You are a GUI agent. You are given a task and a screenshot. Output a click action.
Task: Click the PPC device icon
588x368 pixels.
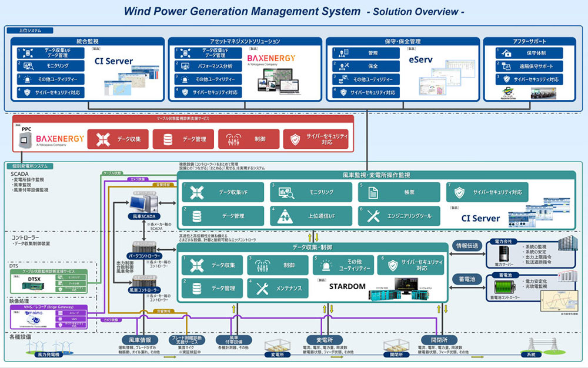coord(25,140)
